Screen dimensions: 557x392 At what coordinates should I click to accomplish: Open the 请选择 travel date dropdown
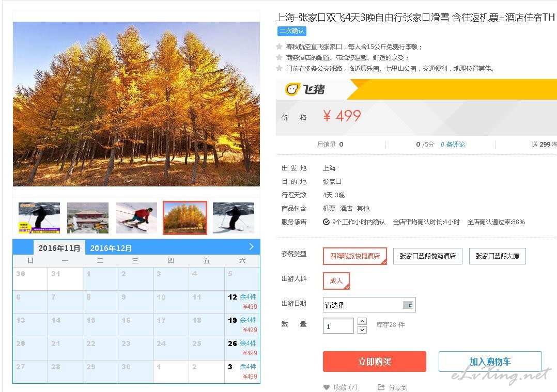pyautogui.click(x=369, y=305)
